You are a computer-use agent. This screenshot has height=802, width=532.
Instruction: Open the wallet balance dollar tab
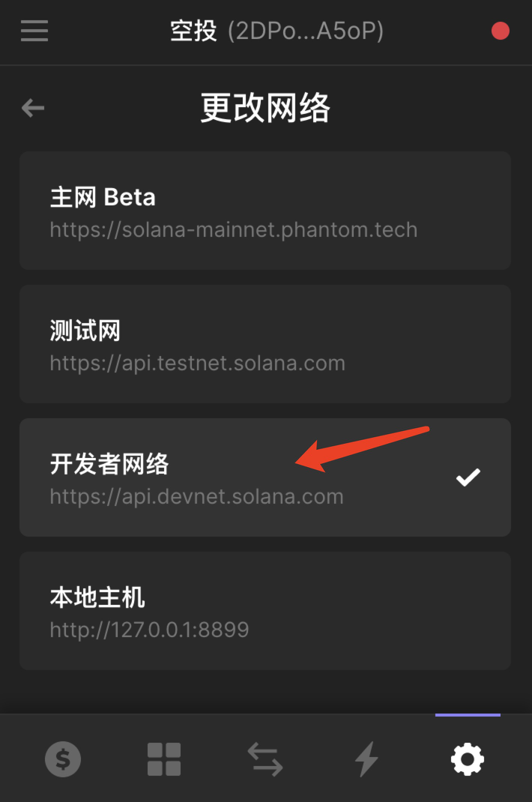pos(63,760)
